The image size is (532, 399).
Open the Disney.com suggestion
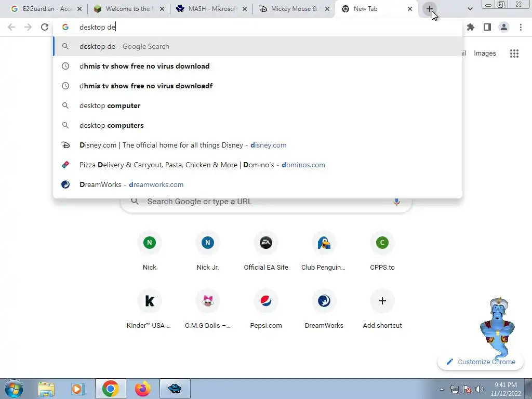click(258, 145)
